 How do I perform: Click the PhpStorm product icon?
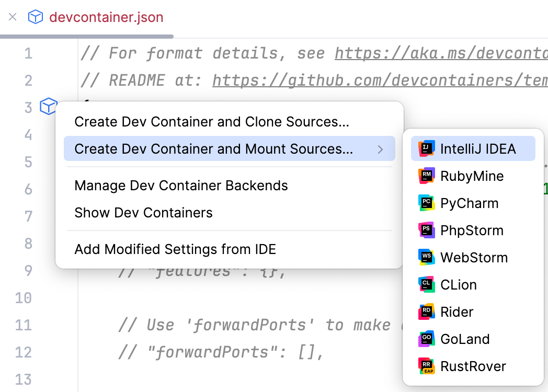[427, 230]
